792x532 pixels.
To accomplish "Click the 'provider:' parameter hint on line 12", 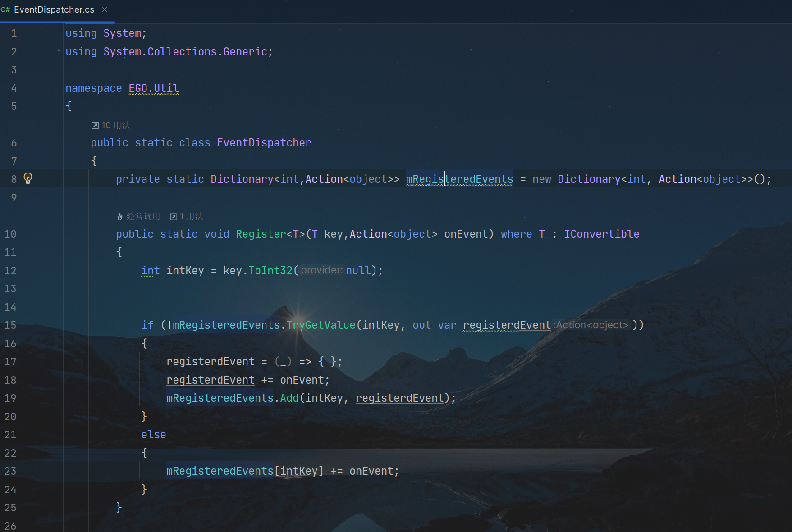I will point(322,270).
